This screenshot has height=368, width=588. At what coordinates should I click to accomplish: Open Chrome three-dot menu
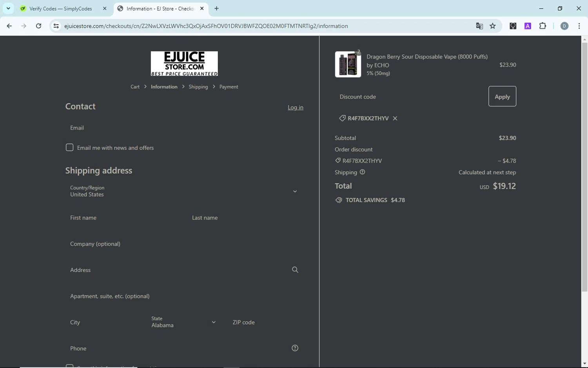[579, 26]
